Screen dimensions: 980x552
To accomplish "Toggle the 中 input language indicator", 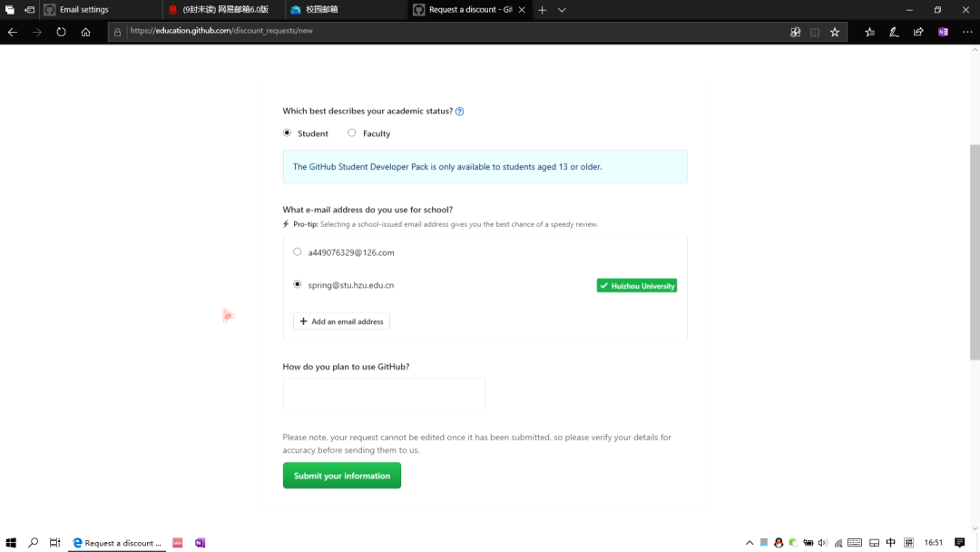I will (x=891, y=543).
